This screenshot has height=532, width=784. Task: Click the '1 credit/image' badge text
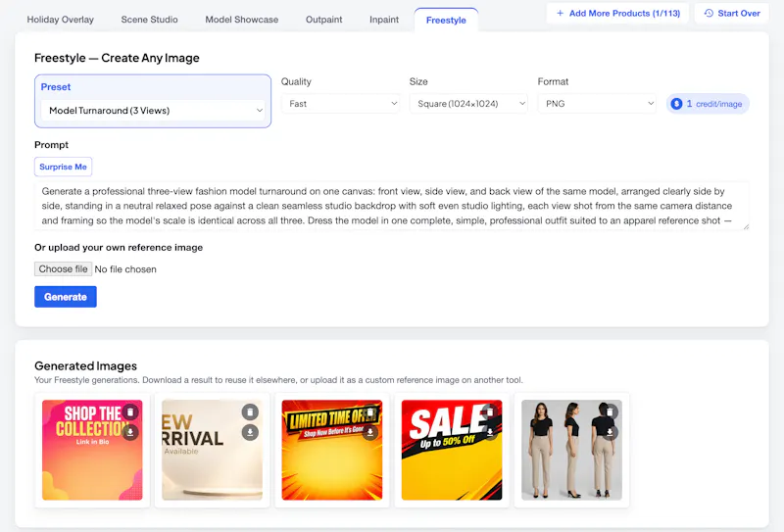[714, 104]
